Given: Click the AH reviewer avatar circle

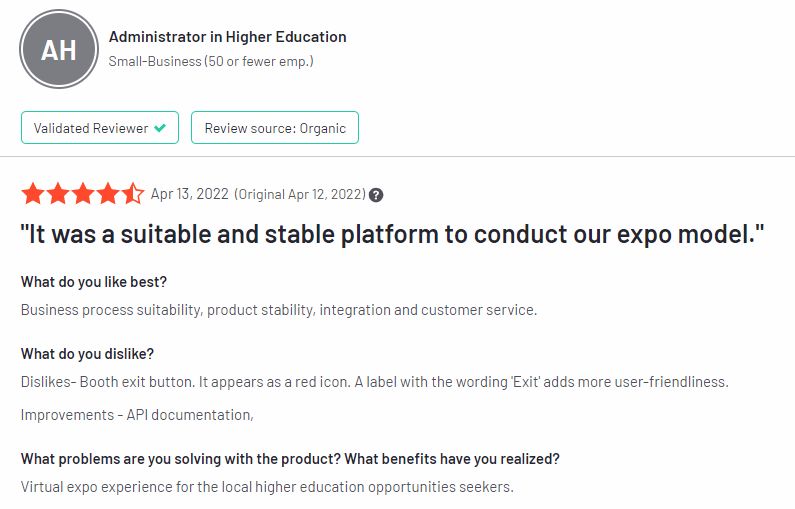Looking at the screenshot, I should click(59, 49).
